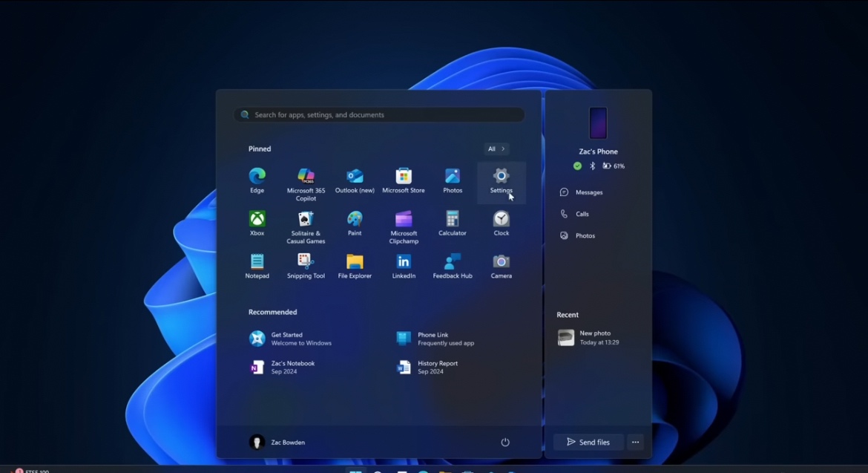
Task: Click the 'Recommended' section heading
Action: (272, 313)
